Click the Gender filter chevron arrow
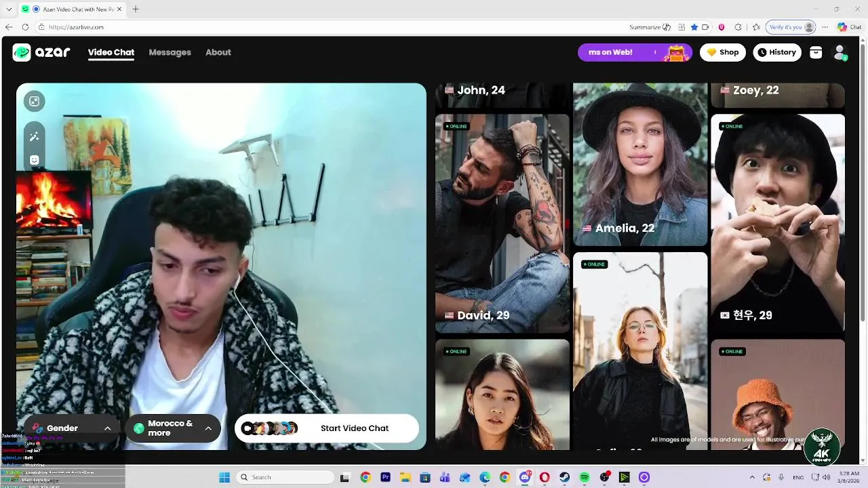Image resolution: width=868 pixels, height=488 pixels. [107, 428]
